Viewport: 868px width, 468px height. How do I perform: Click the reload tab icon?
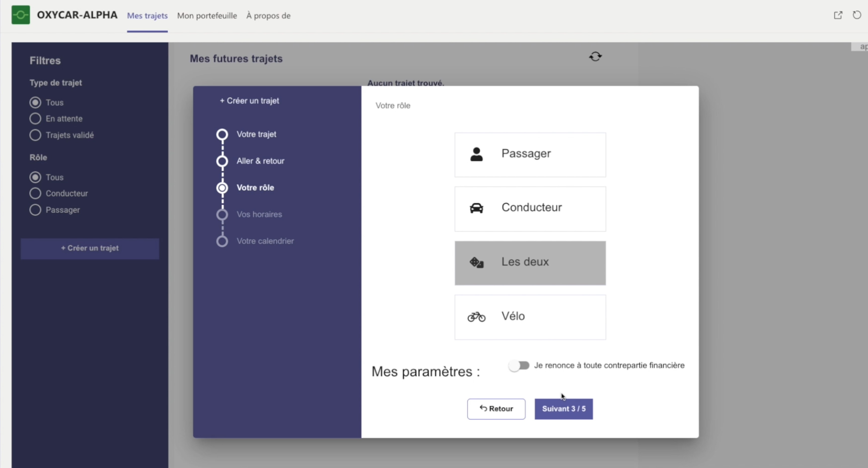(857, 15)
